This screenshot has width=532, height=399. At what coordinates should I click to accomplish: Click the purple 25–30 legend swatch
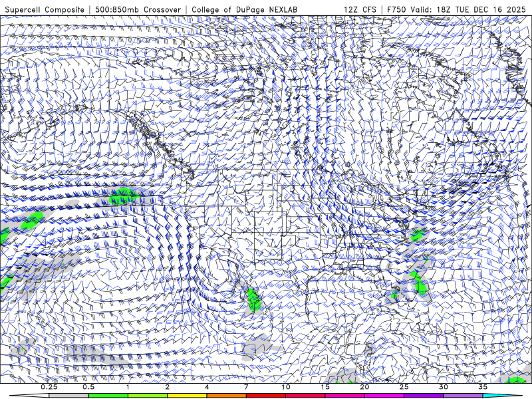coord(424,396)
